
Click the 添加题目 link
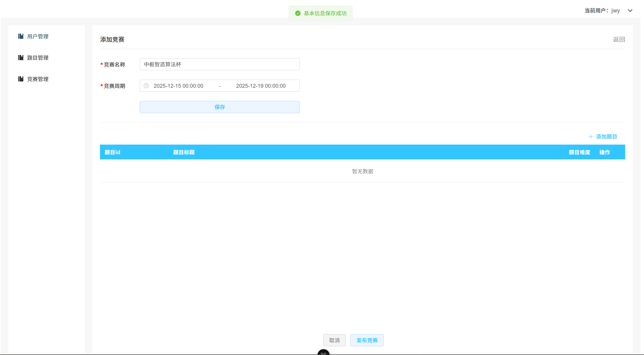point(606,136)
